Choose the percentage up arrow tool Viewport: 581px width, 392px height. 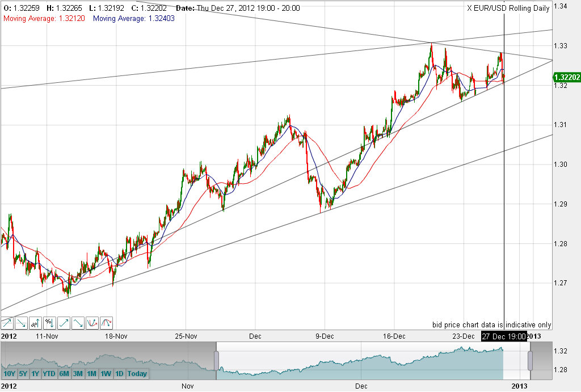36,323
